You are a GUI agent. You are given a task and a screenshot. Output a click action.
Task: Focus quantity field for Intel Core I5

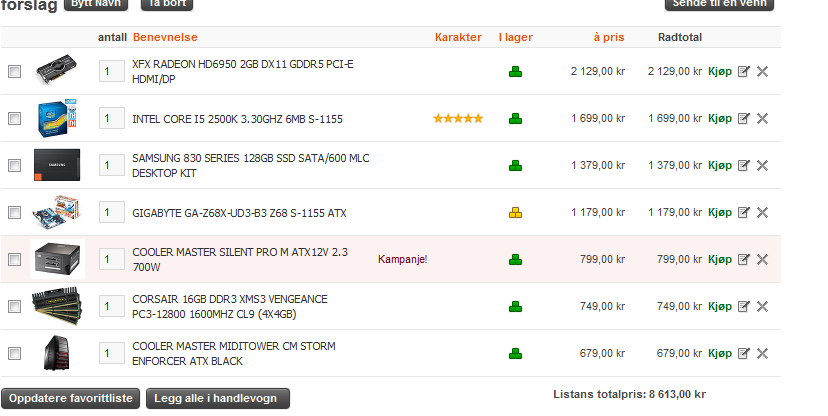pos(112,118)
